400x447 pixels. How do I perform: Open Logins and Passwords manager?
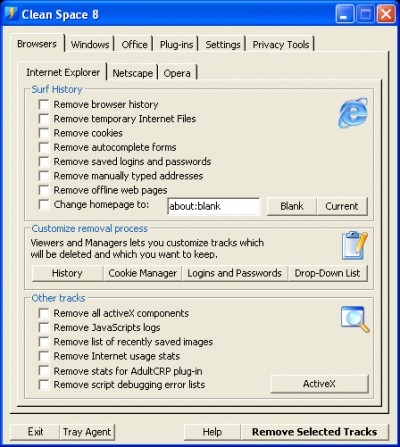[234, 273]
